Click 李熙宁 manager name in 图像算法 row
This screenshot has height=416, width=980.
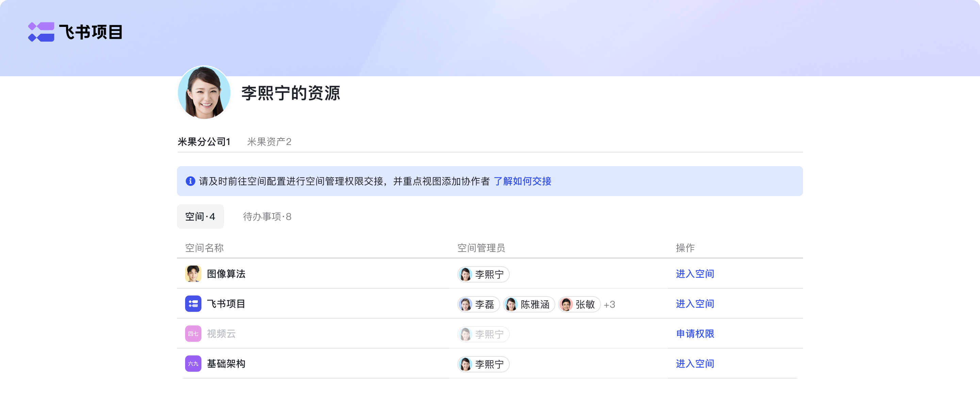tap(490, 274)
